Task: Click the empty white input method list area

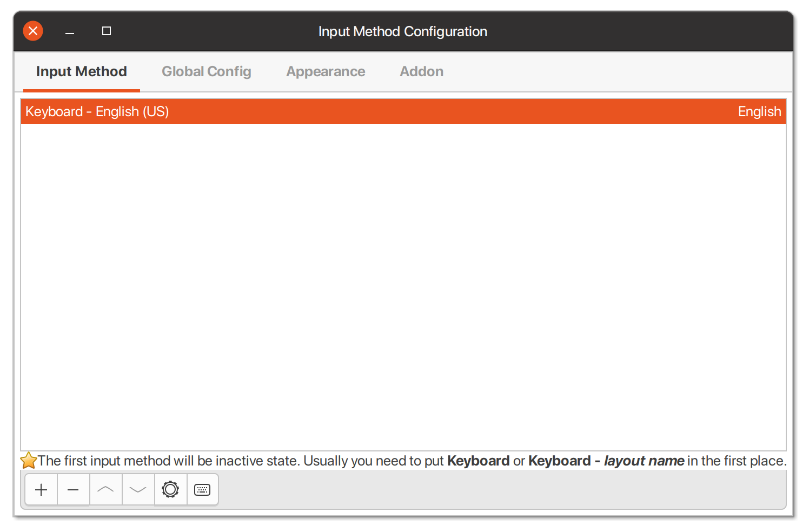Action: tap(403, 287)
